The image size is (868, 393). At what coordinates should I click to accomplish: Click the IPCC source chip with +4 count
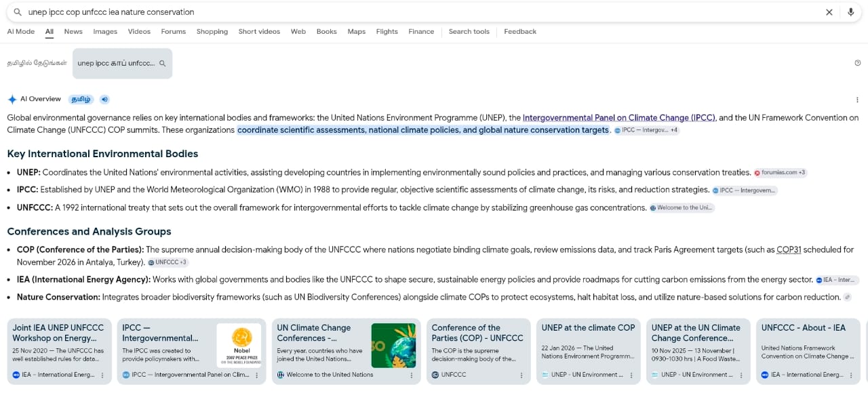pyautogui.click(x=646, y=130)
